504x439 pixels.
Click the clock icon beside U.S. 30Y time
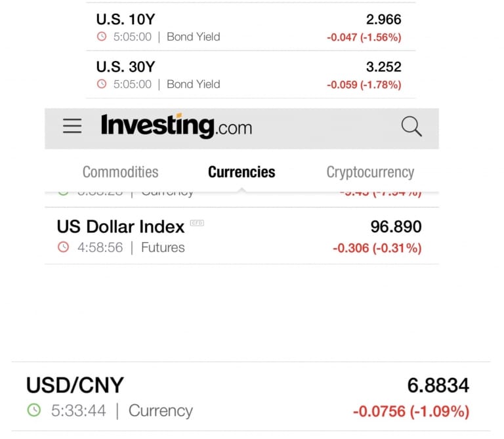pyautogui.click(x=102, y=84)
